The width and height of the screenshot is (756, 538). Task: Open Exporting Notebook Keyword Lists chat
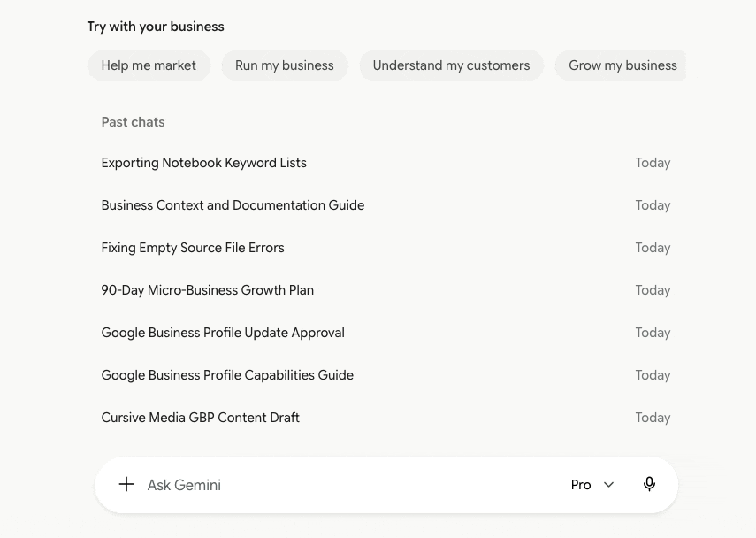click(x=386, y=163)
